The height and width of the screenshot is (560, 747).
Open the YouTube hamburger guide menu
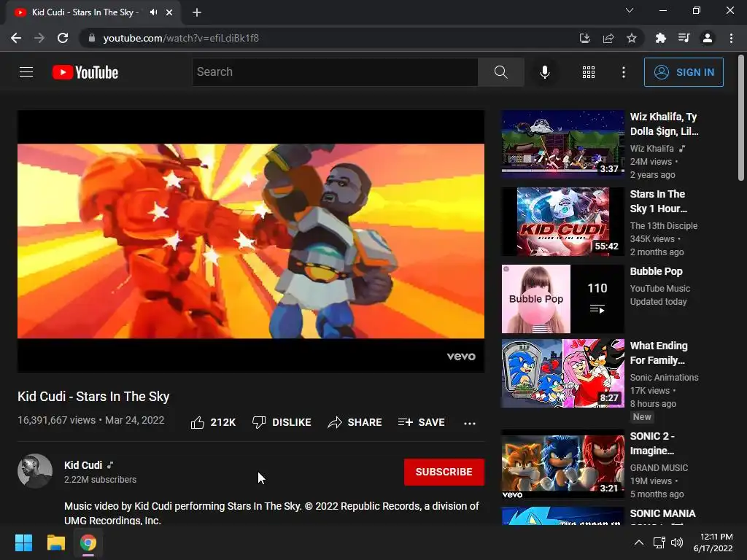26,72
